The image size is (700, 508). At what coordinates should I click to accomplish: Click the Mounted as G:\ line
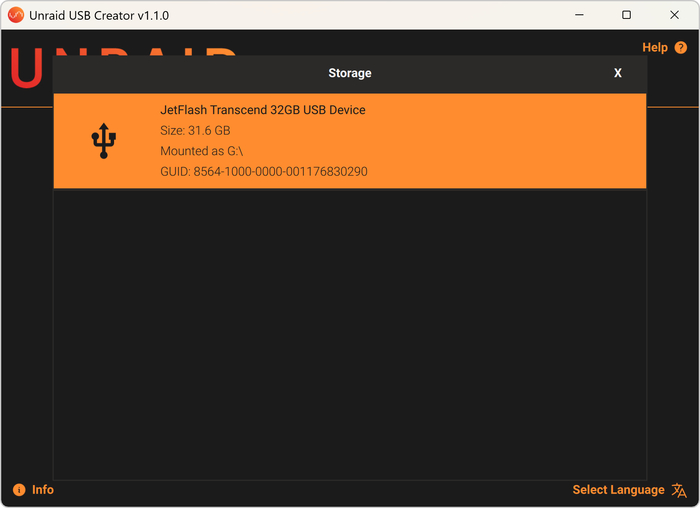click(x=201, y=151)
